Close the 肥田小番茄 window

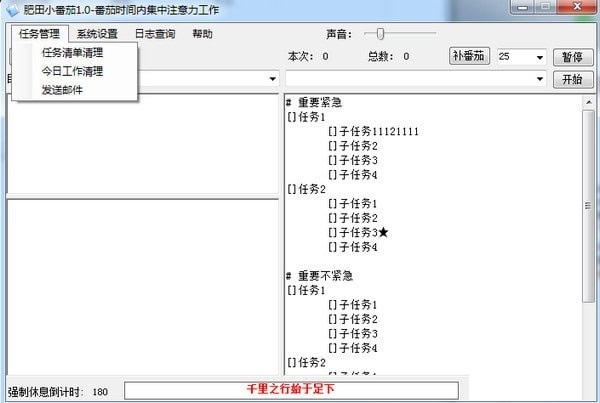577,6
